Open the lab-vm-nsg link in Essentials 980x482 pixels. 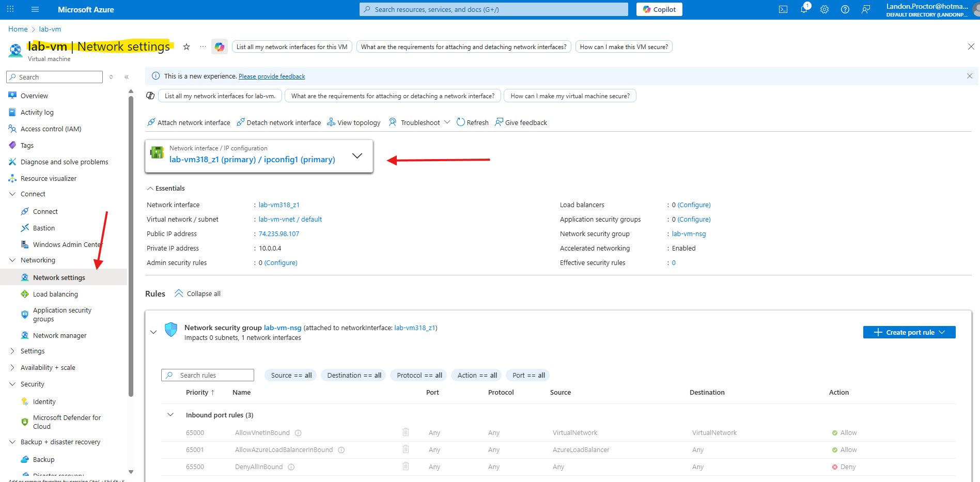pyautogui.click(x=689, y=234)
